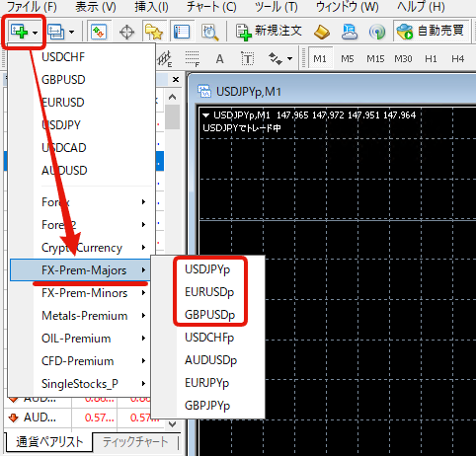Click the Market Watch scrollbar up arrow
Viewport: 476px width, 456px height.
click(x=172, y=97)
